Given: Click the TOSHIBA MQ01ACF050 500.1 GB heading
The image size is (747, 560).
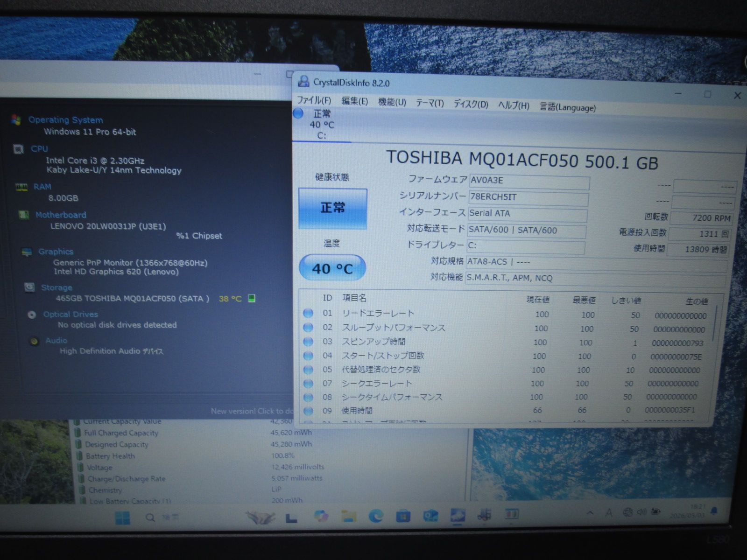Looking at the screenshot, I should pyautogui.click(x=522, y=160).
